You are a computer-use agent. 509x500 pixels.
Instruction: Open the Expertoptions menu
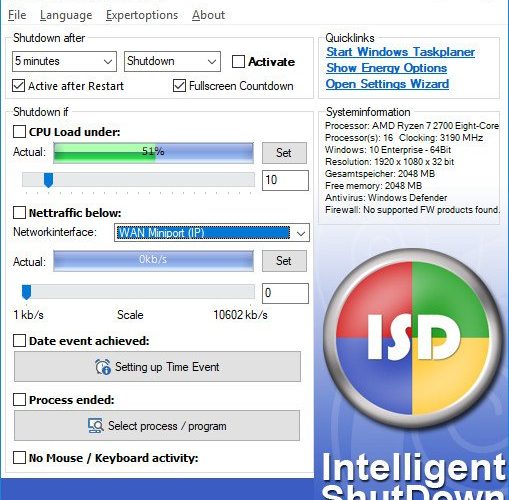(x=142, y=15)
